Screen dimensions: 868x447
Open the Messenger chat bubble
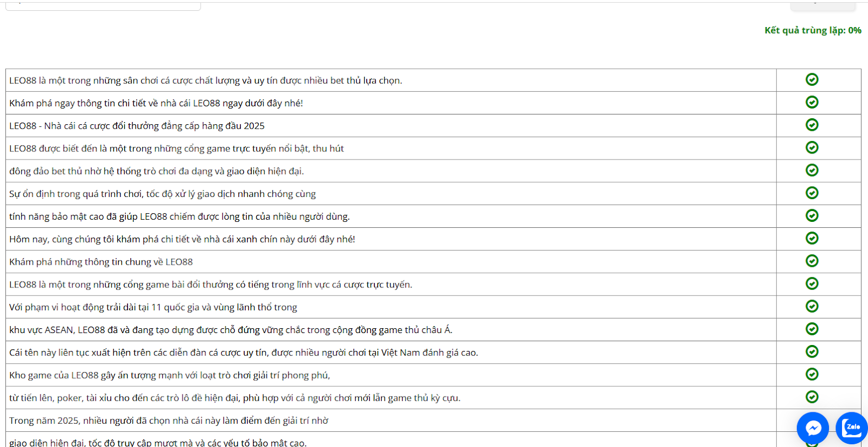pos(813,428)
